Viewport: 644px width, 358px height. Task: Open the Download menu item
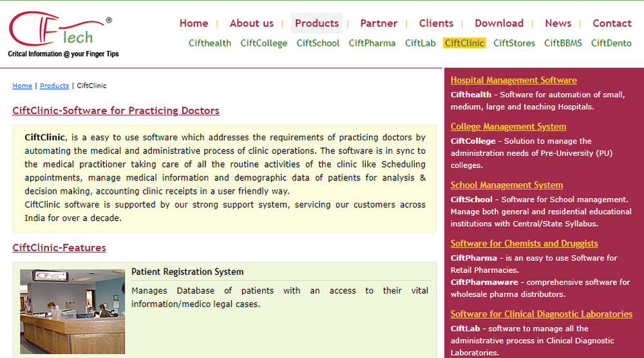[499, 23]
